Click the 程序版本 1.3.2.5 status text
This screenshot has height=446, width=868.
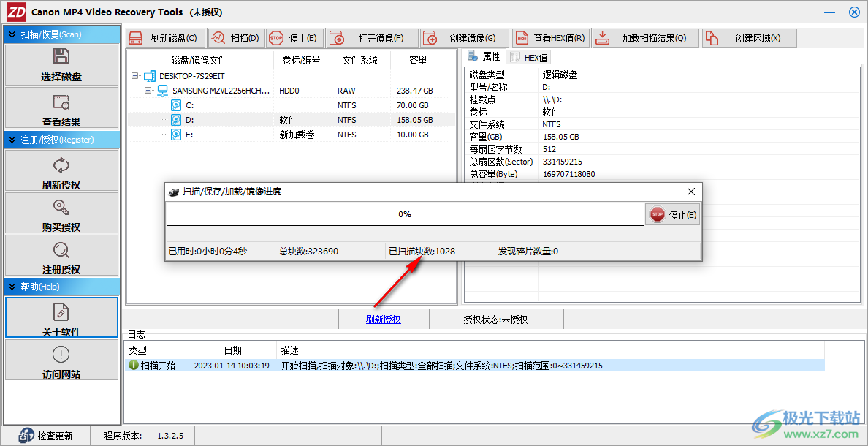point(144,436)
